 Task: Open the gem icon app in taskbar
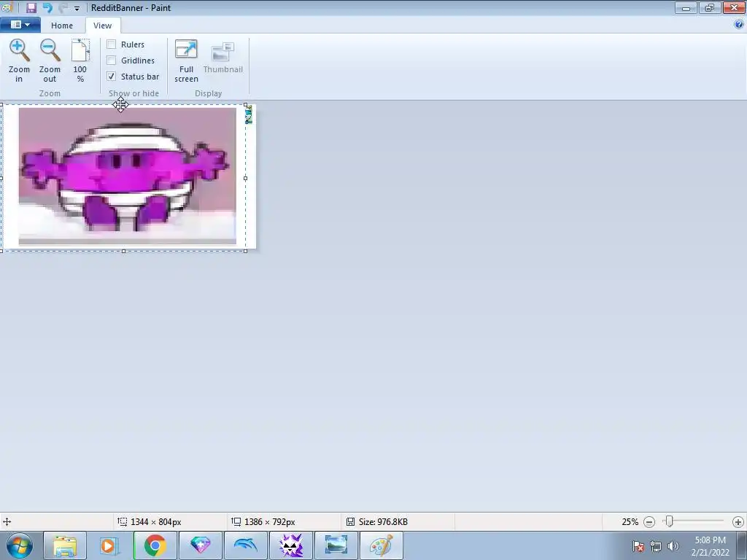(200, 545)
